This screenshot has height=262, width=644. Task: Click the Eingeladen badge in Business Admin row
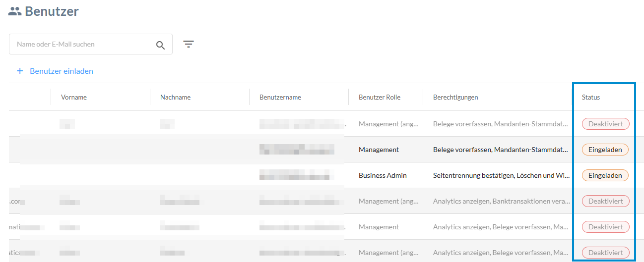tap(605, 175)
